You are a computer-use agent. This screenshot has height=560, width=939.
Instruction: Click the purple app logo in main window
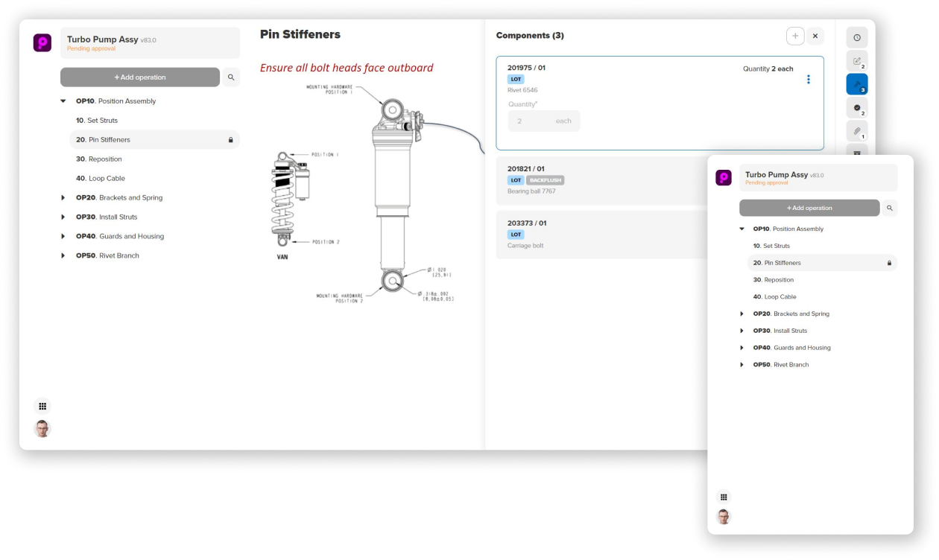pyautogui.click(x=42, y=42)
